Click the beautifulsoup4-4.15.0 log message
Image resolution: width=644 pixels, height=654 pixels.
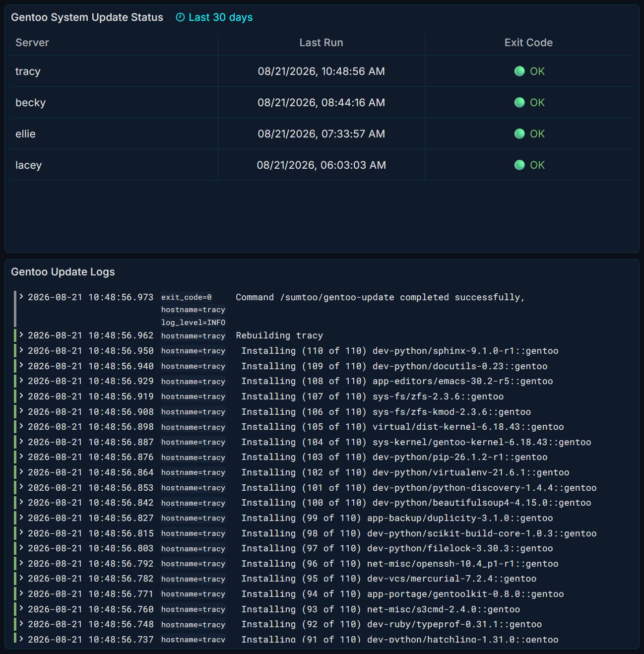pyautogui.click(x=416, y=503)
